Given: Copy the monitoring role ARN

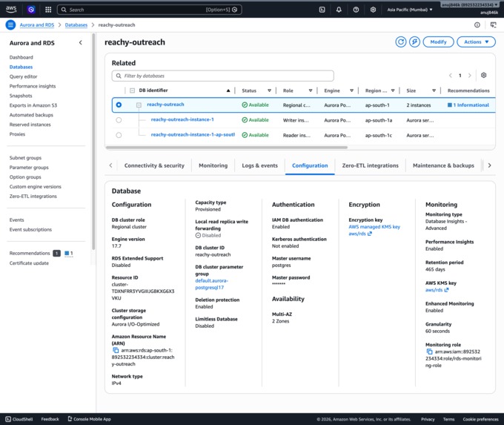Looking at the screenshot, I should click(x=429, y=352).
